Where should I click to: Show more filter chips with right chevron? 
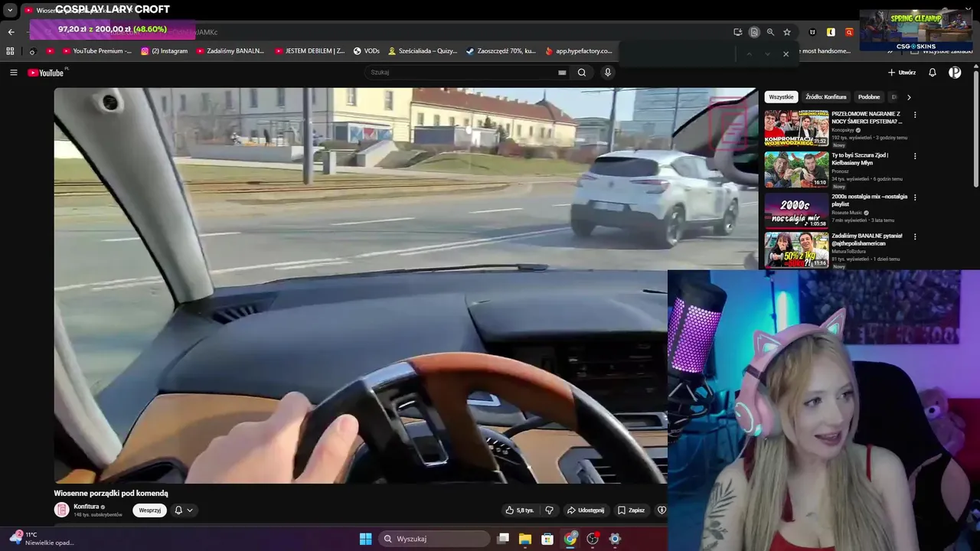[909, 97]
